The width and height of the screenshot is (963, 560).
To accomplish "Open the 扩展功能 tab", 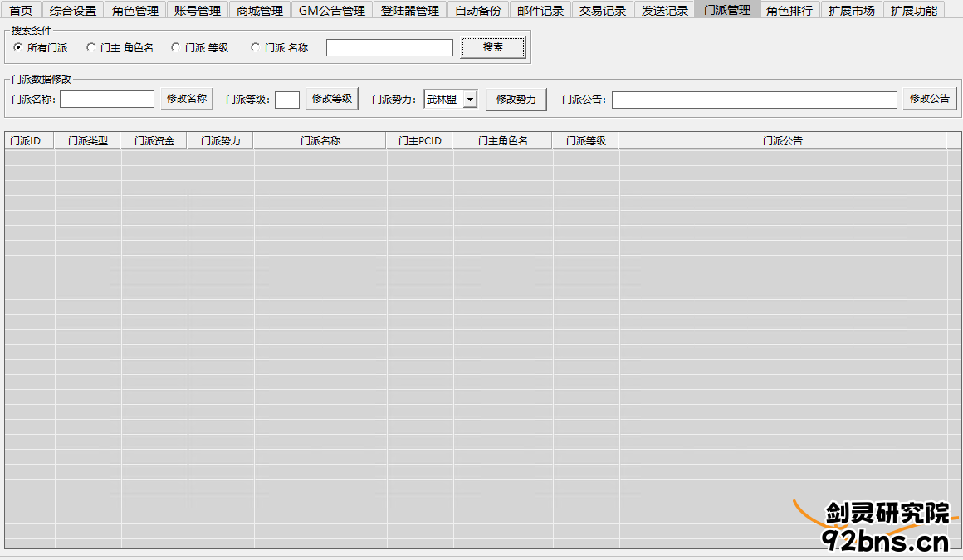I will tap(914, 11).
